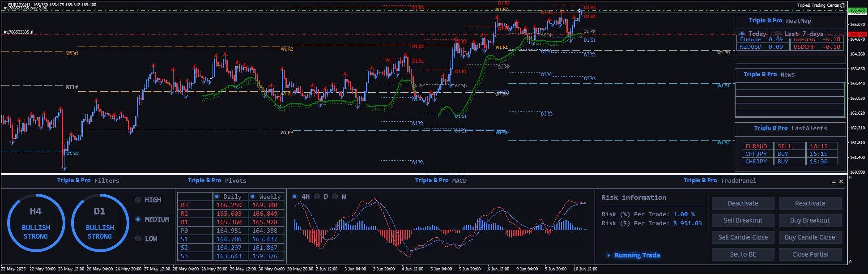Click the D1 bullish strong gauge
The width and height of the screenshot is (868, 274).
(100, 223)
